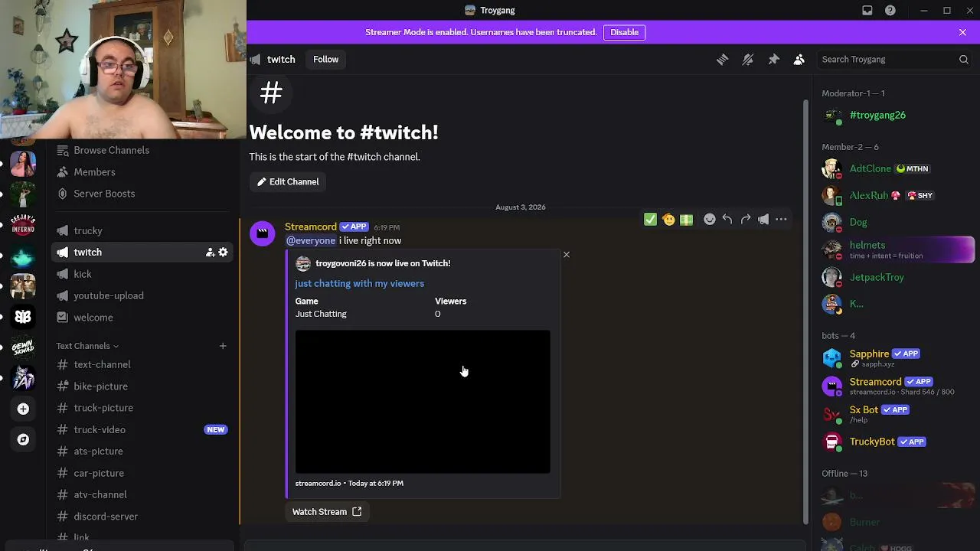Publish the message with megaphone icon

point(763,220)
